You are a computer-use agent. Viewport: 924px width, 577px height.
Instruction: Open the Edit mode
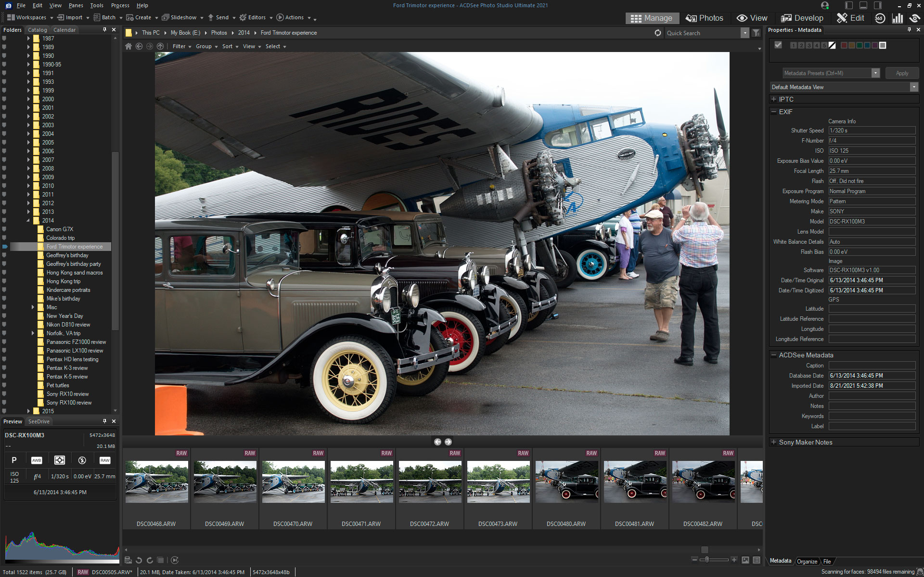850,18
